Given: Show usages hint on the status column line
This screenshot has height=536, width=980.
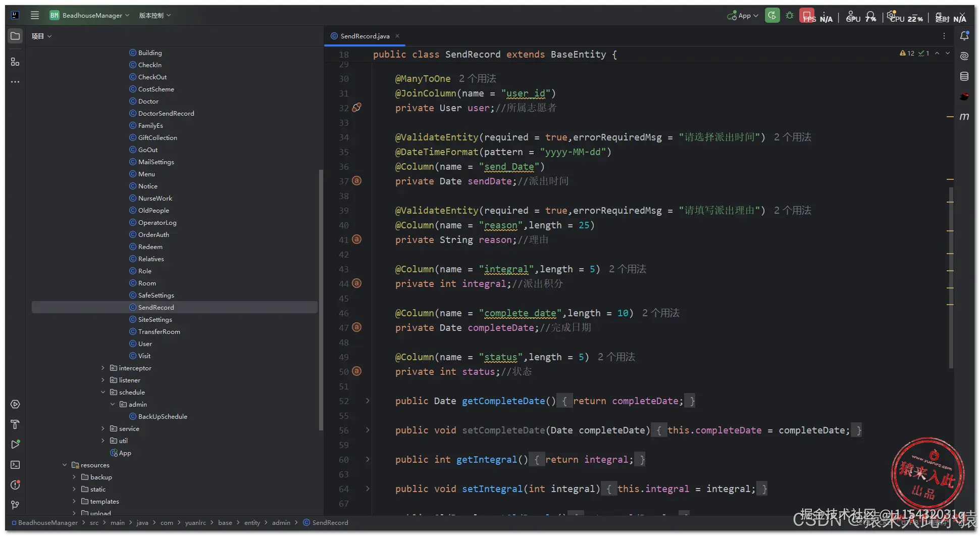Looking at the screenshot, I should coord(616,357).
